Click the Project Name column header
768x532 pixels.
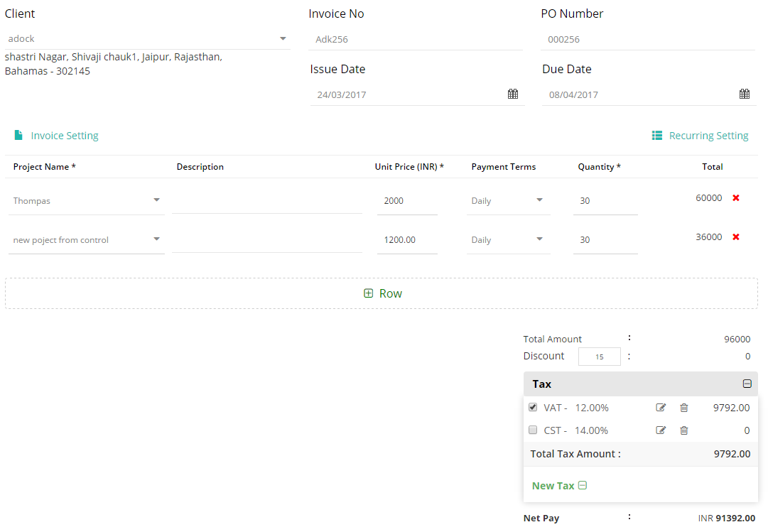point(44,167)
